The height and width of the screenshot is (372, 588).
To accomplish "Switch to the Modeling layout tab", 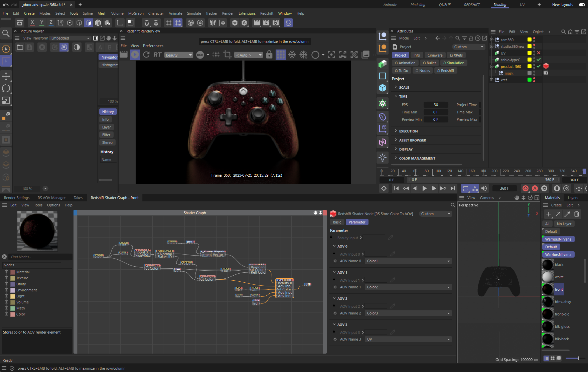I will point(418,5).
